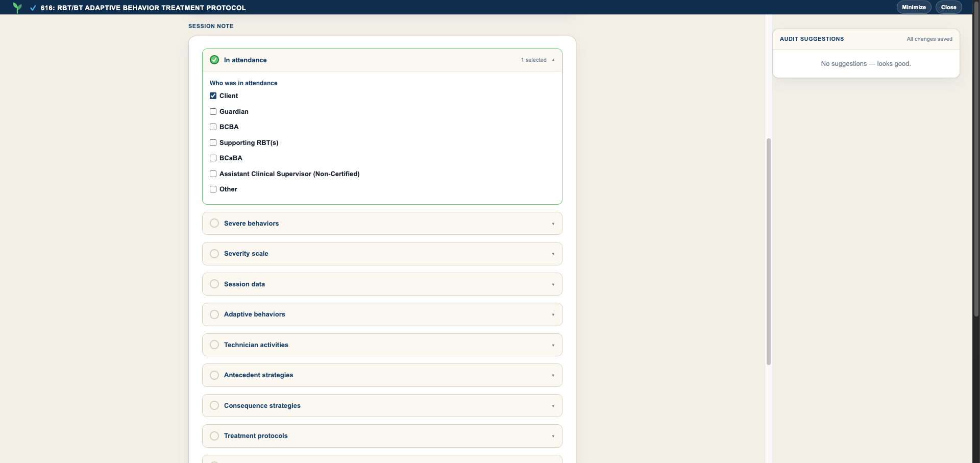The image size is (980, 463).
Task: Click the Adaptive behaviors section title
Action: pos(254,314)
